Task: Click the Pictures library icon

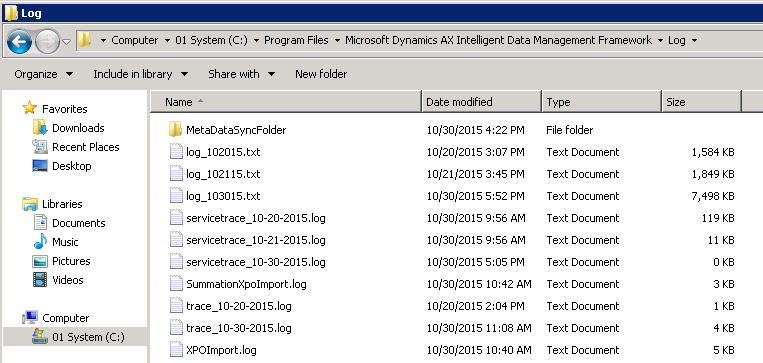Action: (40, 261)
